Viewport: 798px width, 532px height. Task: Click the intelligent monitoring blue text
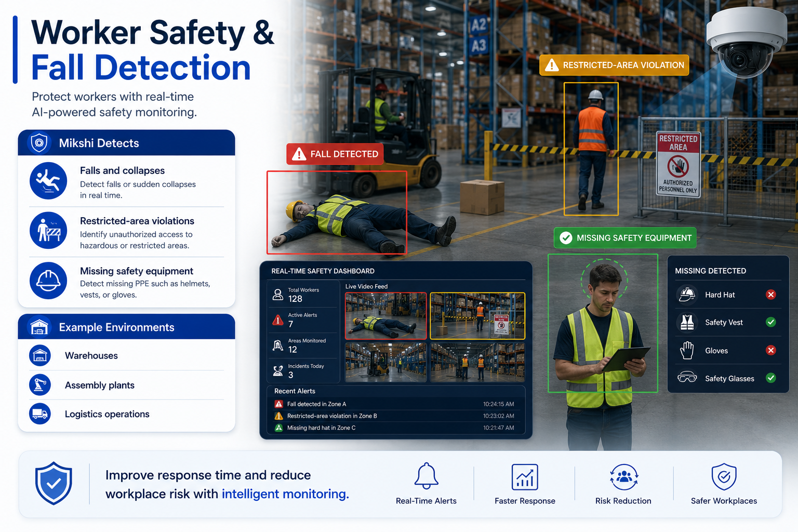[285, 494]
